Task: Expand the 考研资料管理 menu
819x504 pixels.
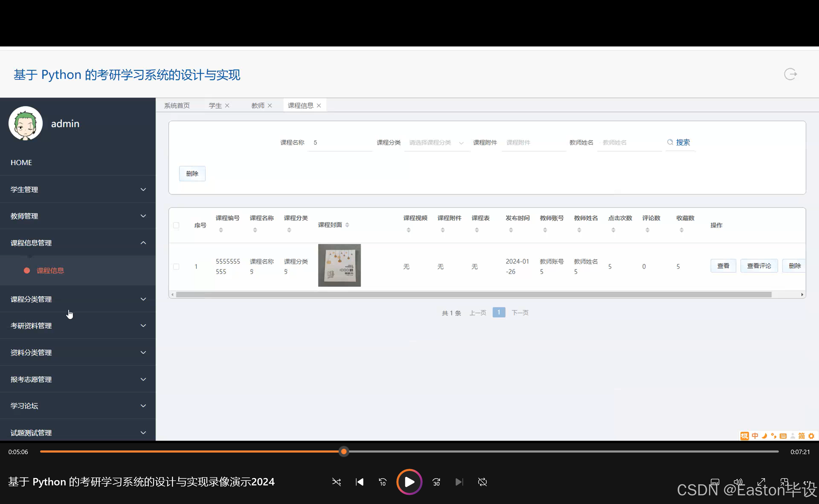Action: [x=78, y=326]
